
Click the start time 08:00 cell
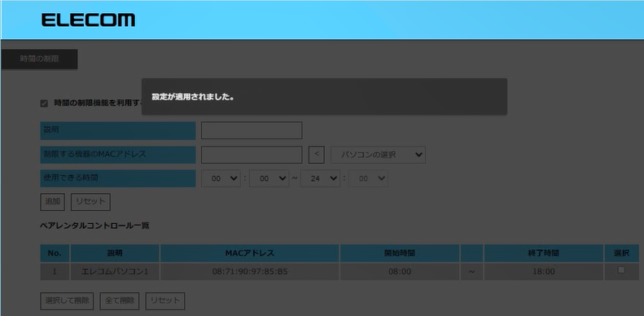click(400, 272)
